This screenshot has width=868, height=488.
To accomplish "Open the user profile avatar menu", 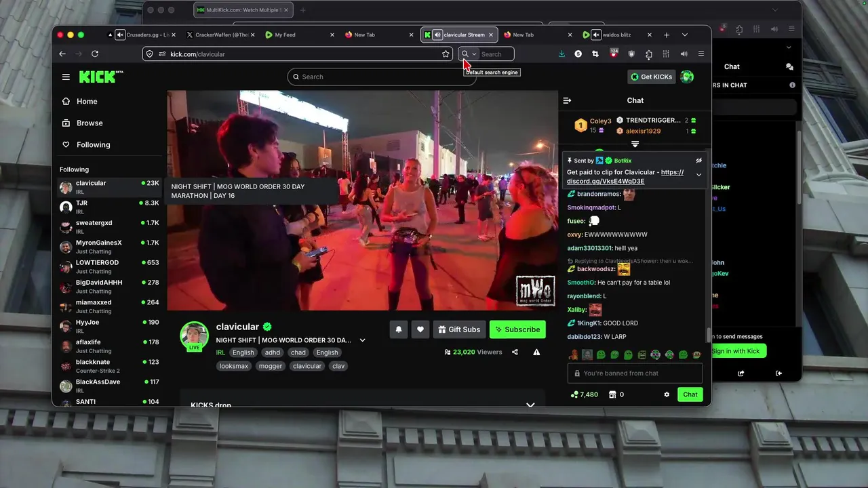I will tap(687, 77).
